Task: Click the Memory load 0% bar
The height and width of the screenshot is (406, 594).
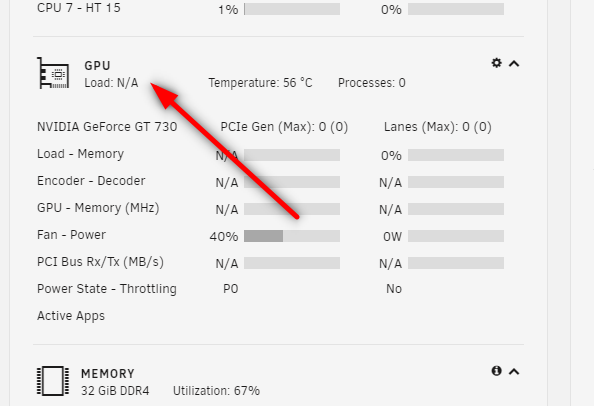Action: coord(456,155)
